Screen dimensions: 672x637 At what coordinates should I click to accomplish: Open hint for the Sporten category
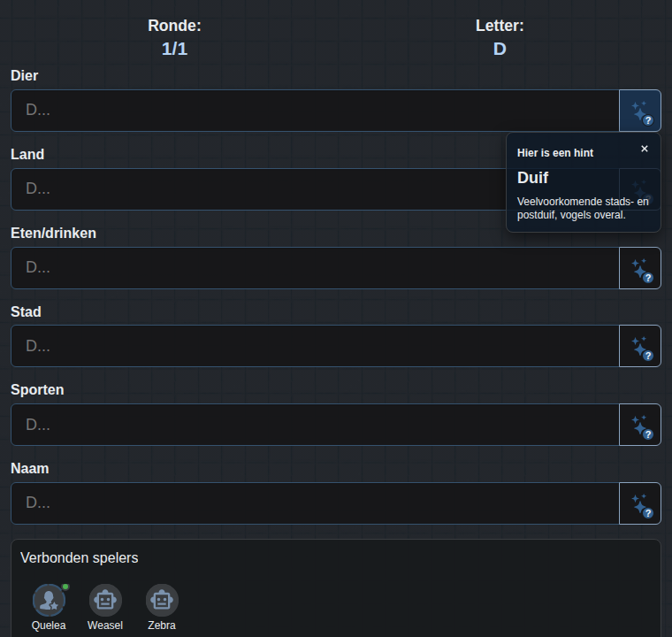coord(640,425)
